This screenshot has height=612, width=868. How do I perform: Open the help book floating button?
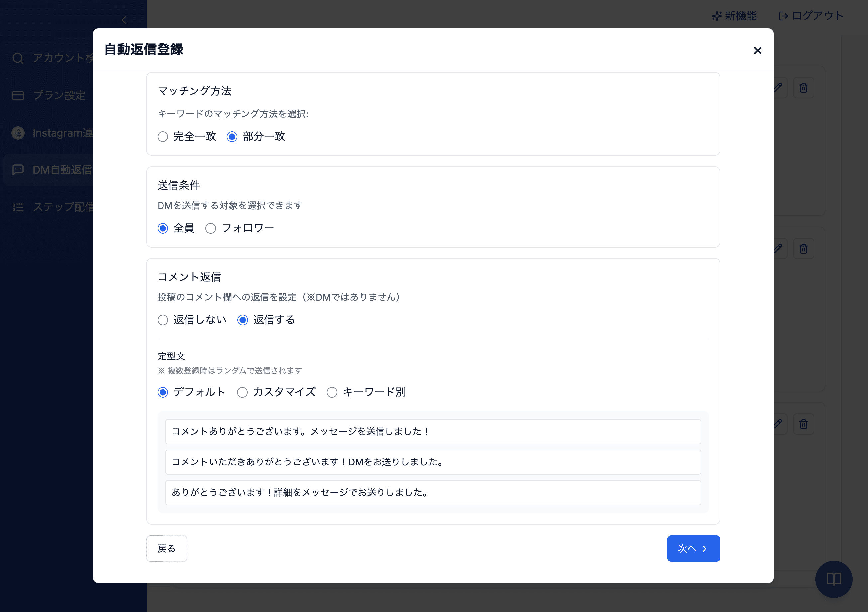tap(833, 579)
